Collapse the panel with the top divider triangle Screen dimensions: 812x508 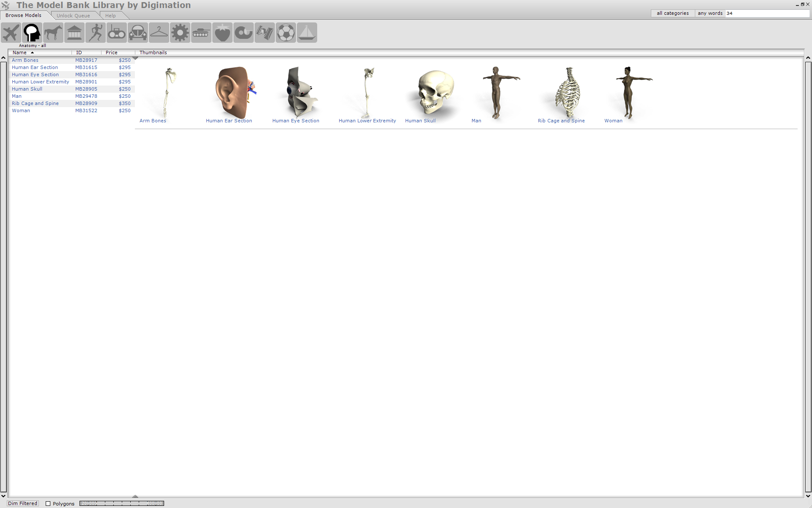click(135, 58)
